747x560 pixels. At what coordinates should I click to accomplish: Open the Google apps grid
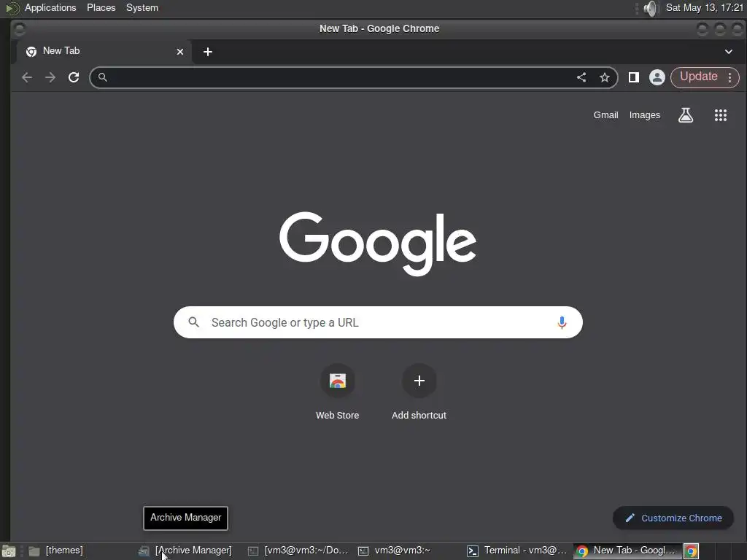click(720, 114)
